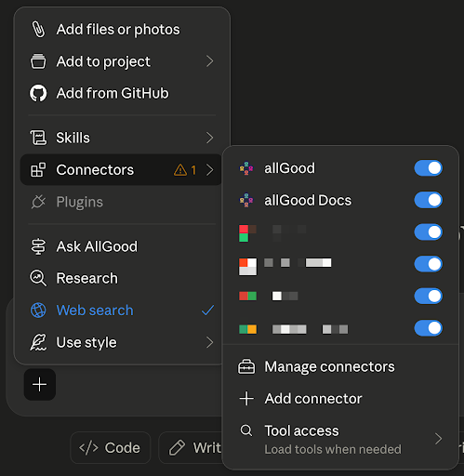Click Add connector
Image resolution: width=464 pixels, height=476 pixels.
[340, 399]
